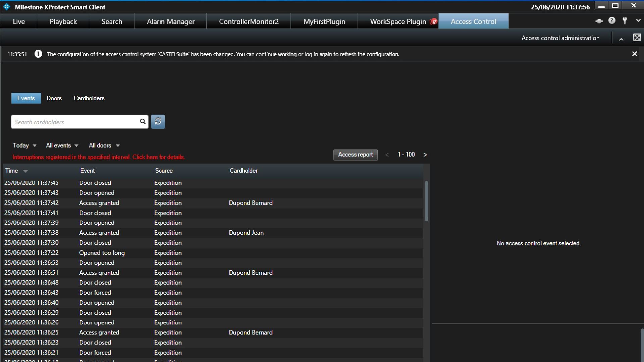The image size is (644, 362).
Task: Click the Event column header
Action: 87,171
